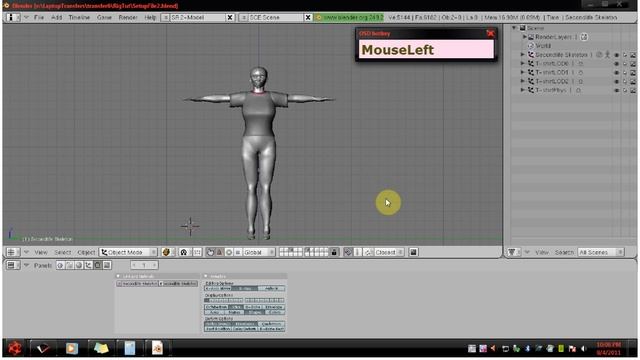This screenshot has height=360, width=640.
Task: Switch to the Editing context icon in Panels
Action: tap(98, 265)
